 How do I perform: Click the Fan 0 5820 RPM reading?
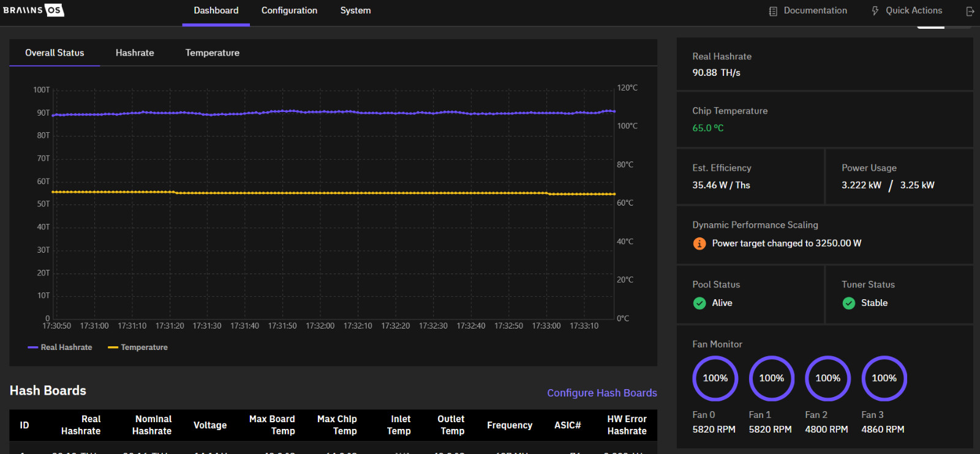tap(714, 430)
